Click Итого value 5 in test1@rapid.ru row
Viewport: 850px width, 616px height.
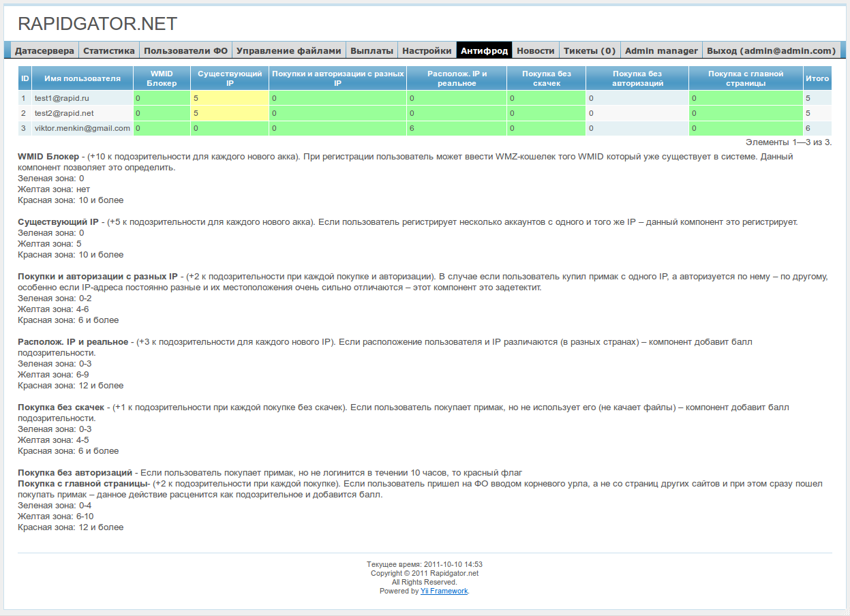tap(817, 98)
